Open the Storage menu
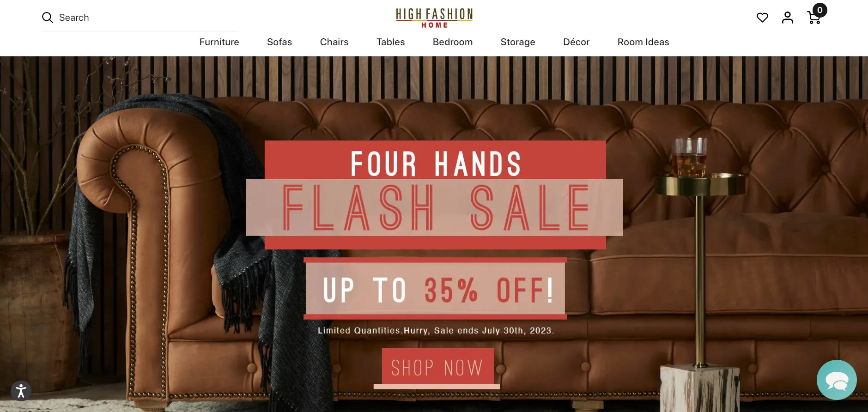This screenshot has height=412, width=868. click(x=518, y=42)
